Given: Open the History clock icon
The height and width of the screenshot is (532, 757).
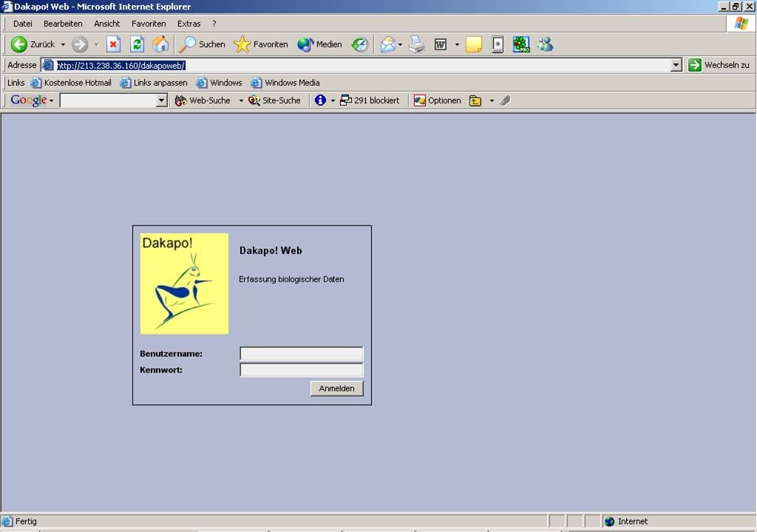Looking at the screenshot, I should point(360,44).
